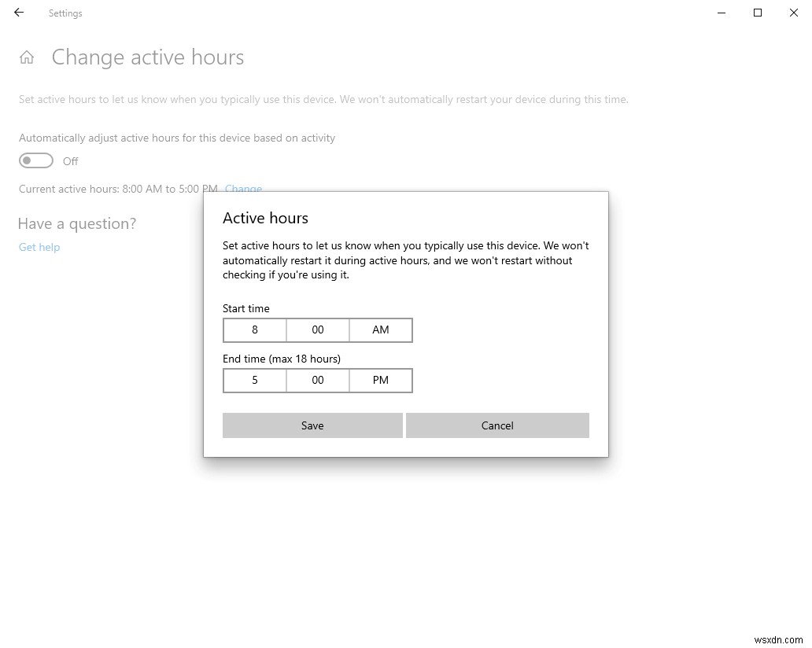Screen dimensions: 812x648
Task: Open the Get help link
Action: [x=39, y=248]
